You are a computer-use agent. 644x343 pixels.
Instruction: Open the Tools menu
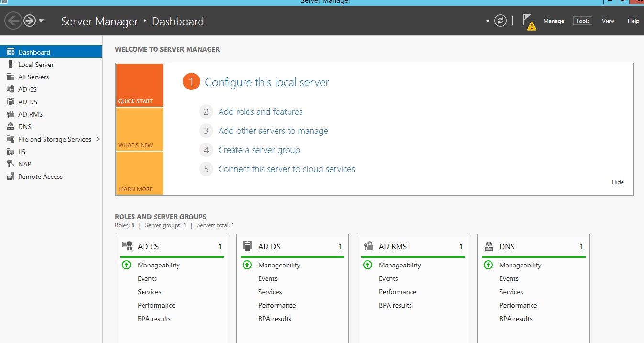tap(583, 21)
